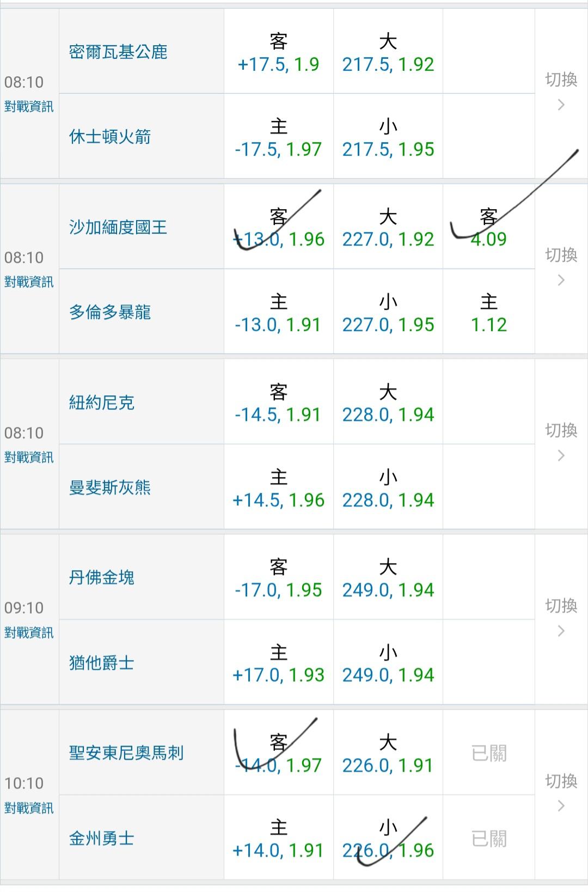This screenshot has height=892, width=588.
Task: Open 對戰資訊 for the 10:10 Spurs game
Action: 29,808
